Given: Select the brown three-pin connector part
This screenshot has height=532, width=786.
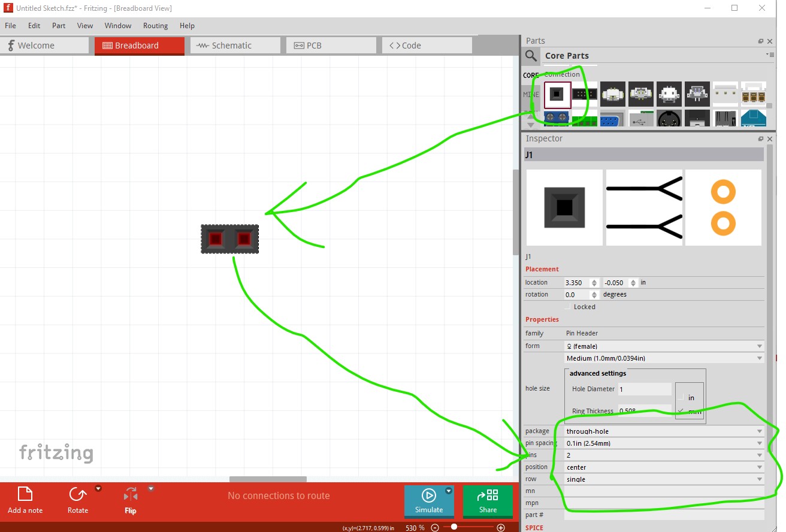Looking at the screenshot, I should [754, 94].
